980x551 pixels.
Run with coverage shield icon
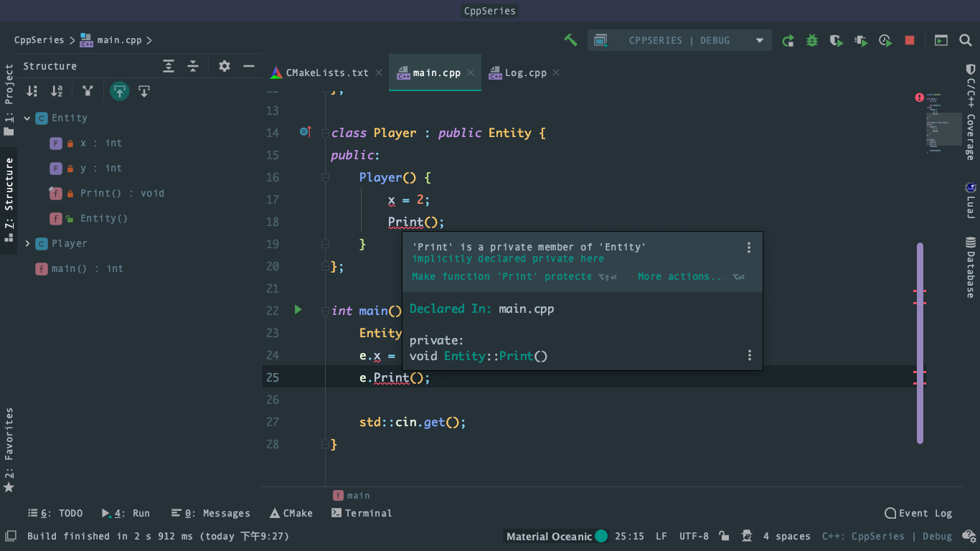point(837,40)
